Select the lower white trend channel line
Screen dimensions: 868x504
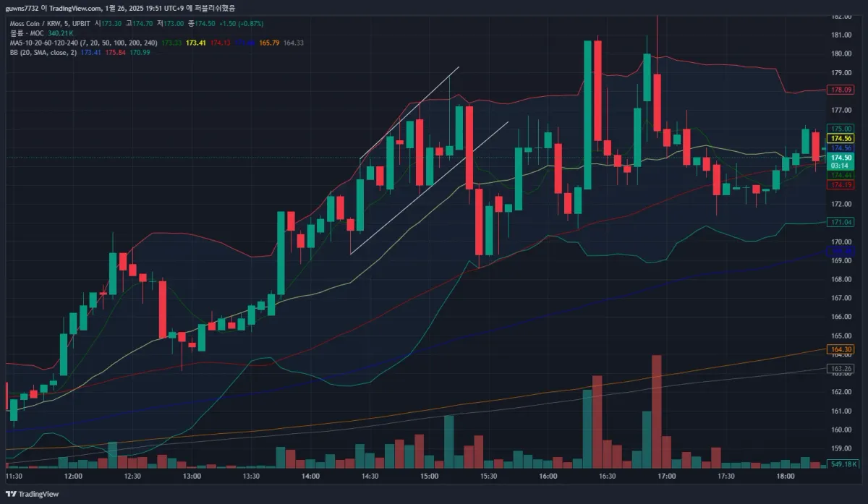coord(429,188)
